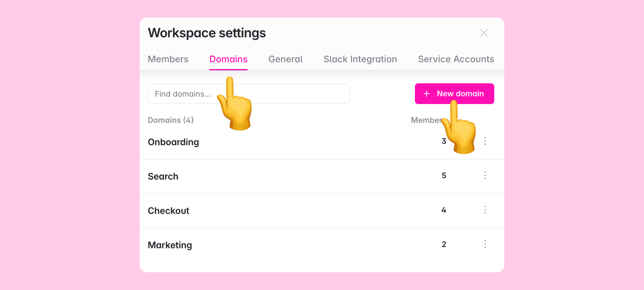Click Marketing's member count 2
Image resolution: width=644 pixels, height=290 pixels.
tap(444, 244)
